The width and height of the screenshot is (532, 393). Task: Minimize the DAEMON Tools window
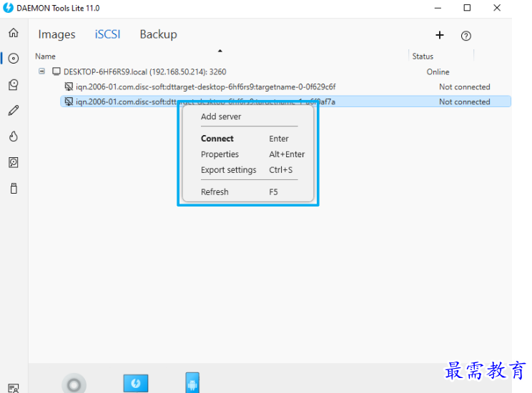pyautogui.click(x=438, y=8)
